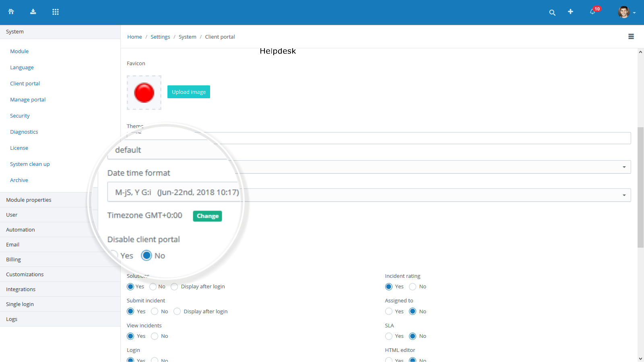The image size is (644, 362).
Task: Open the hamburger menu beside breadcrumbs
Action: point(631,37)
